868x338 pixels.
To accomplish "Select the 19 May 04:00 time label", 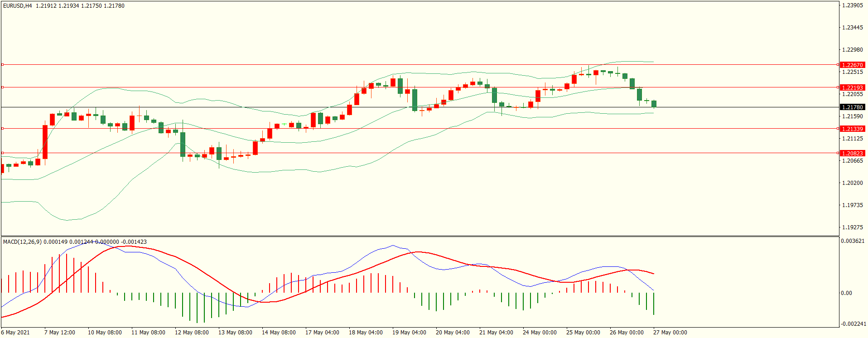I will point(409,333).
